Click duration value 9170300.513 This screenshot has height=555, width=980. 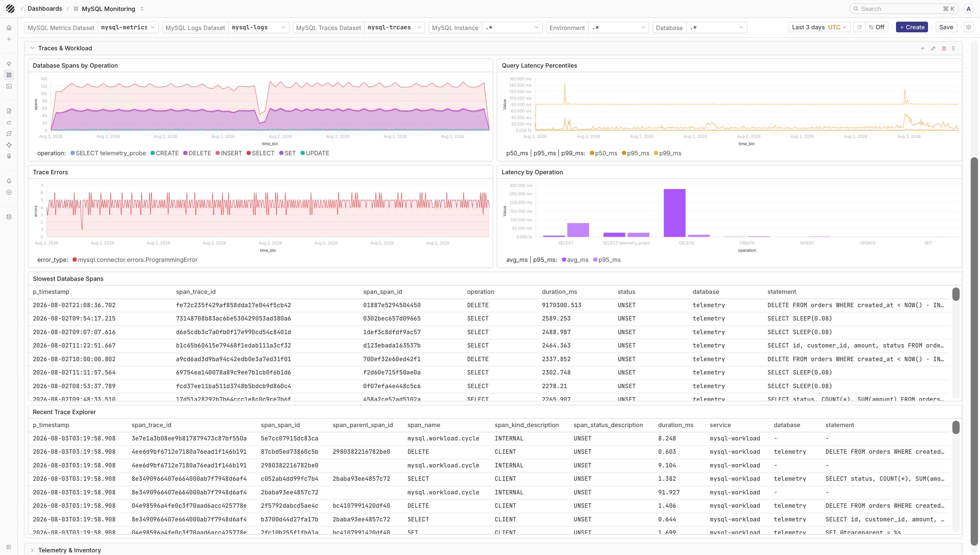tap(562, 305)
